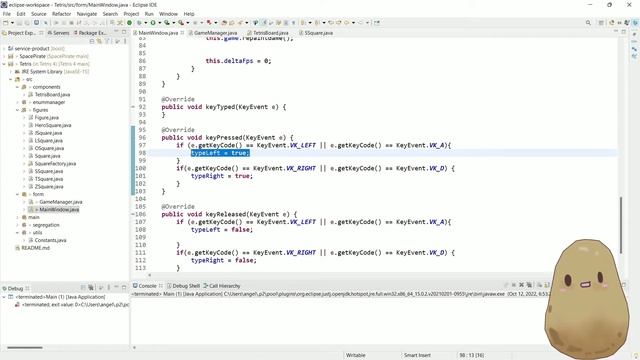Screen dimensions: 640x360
Task: Click the Open Perspective icon
Action: coord(601,23)
